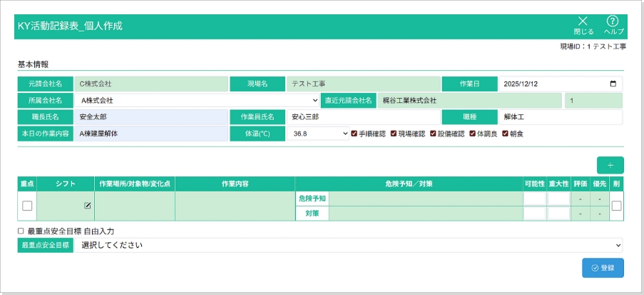
Task: Tick the delete (削) checkbox in the row
Action: point(616,206)
